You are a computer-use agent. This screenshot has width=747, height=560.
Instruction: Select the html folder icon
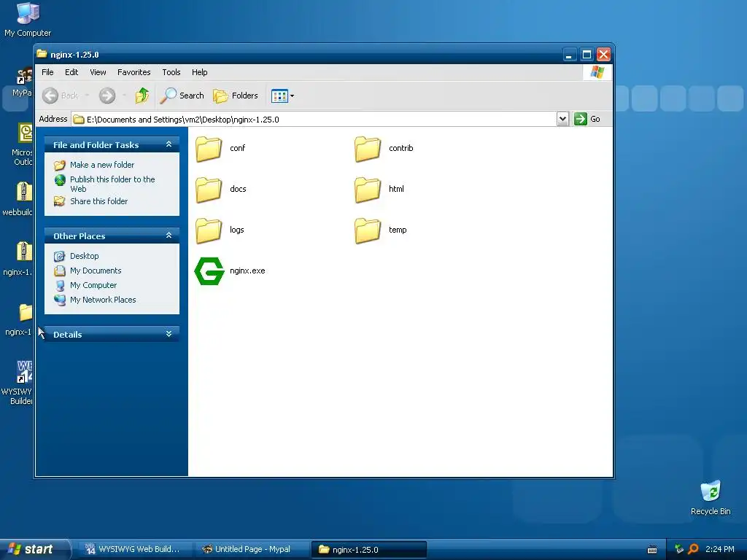(368, 190)
